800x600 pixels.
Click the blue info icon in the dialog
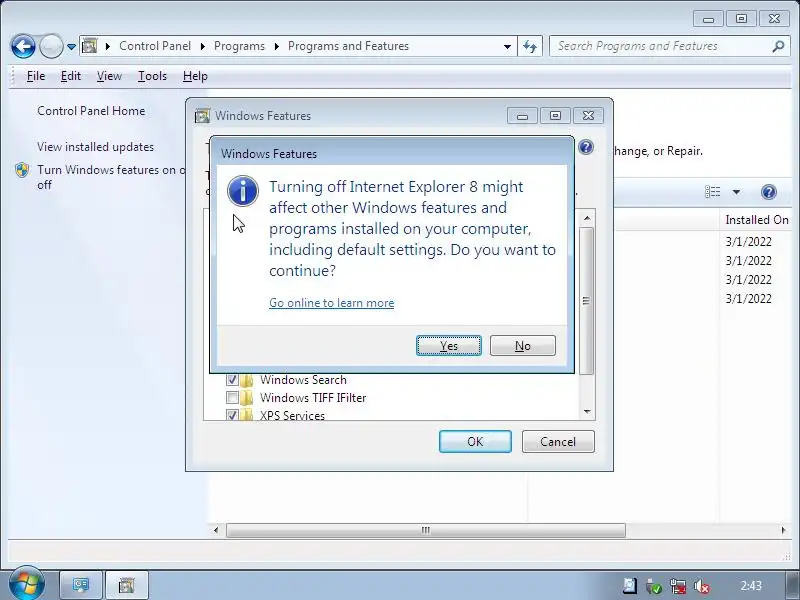(x=242, y=191)
